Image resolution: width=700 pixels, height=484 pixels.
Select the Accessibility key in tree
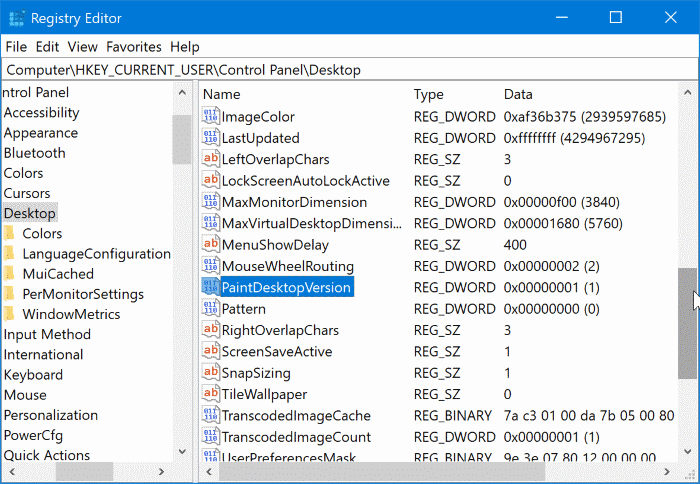tap(42, 113)
